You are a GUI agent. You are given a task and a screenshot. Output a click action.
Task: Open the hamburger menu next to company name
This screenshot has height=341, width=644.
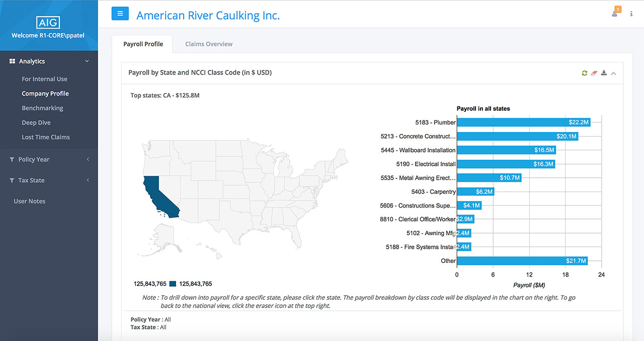point(120,14)
